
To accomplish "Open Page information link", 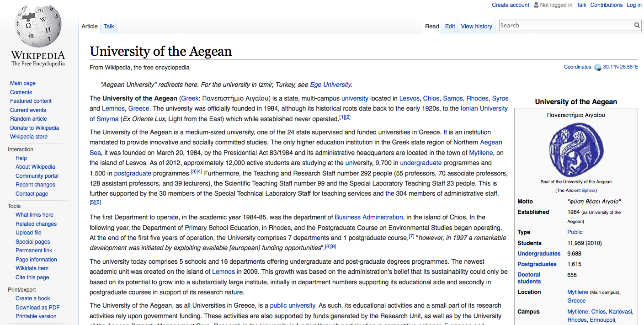I will (x=36, y=260).
